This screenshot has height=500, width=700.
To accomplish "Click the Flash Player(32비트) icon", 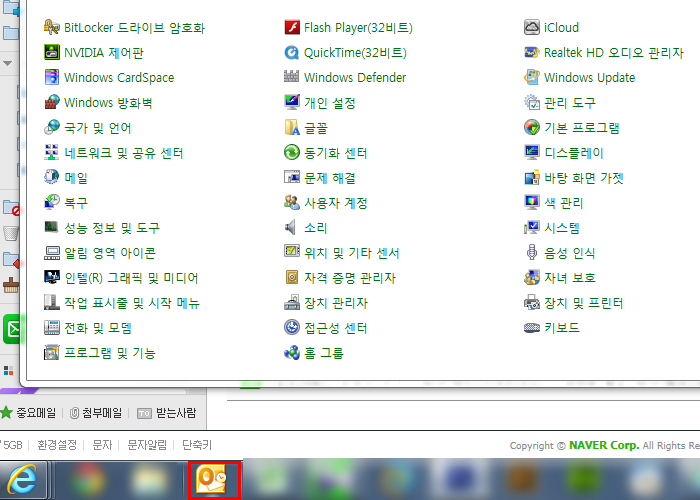I will point(292,27).
